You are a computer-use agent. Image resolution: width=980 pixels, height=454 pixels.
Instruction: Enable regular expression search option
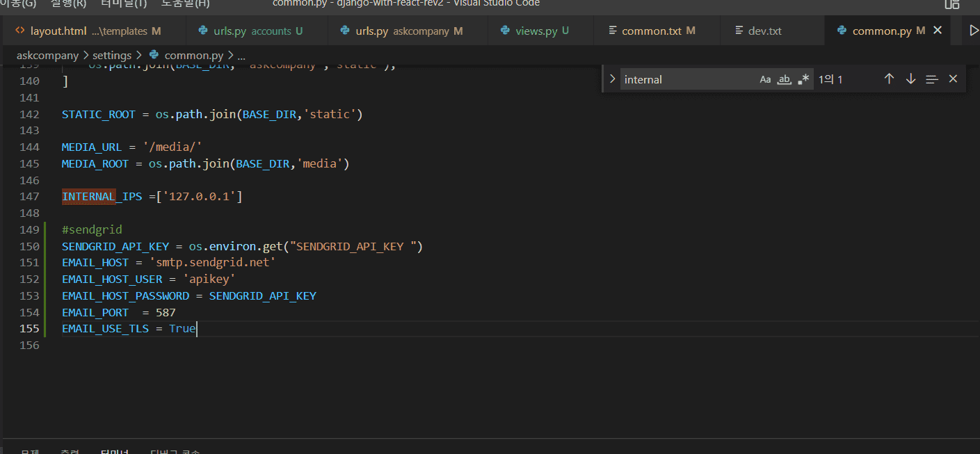pyautogui.click(x=803, y=79)
